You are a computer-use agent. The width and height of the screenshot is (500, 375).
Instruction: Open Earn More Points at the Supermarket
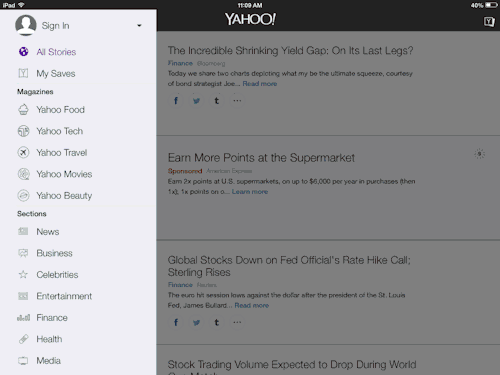pyautogui.click(x=261, y=158)
